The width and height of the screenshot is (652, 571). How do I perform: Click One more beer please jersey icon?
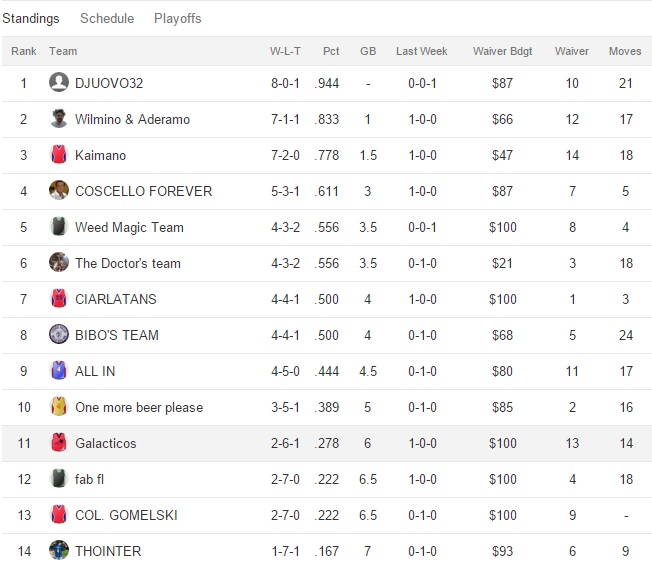pyautogui.click(x=59, y=407)
